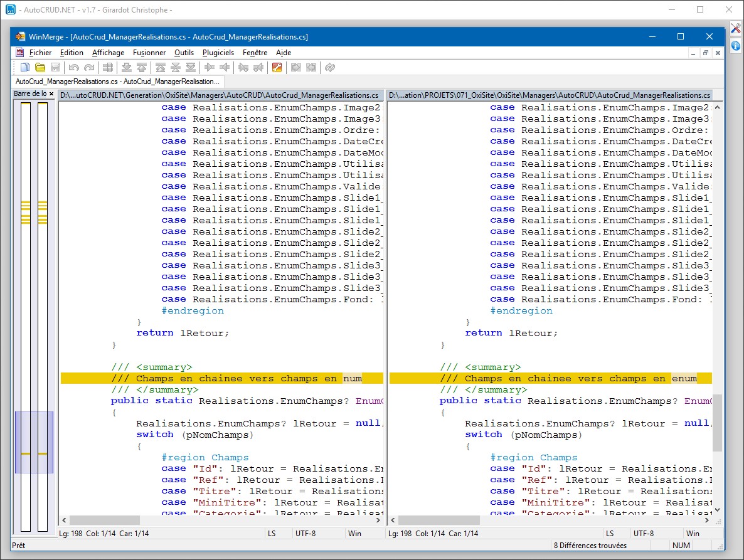Click the Copy to left icon
Viewport: 744px width, 560px height.
pyautogui.click(x=225, y=67)
